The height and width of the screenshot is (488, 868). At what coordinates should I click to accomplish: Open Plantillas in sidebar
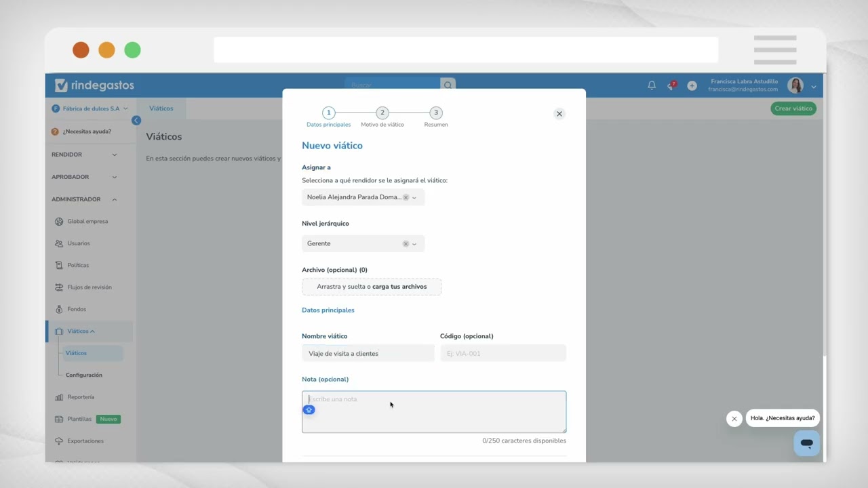point(79,419)
